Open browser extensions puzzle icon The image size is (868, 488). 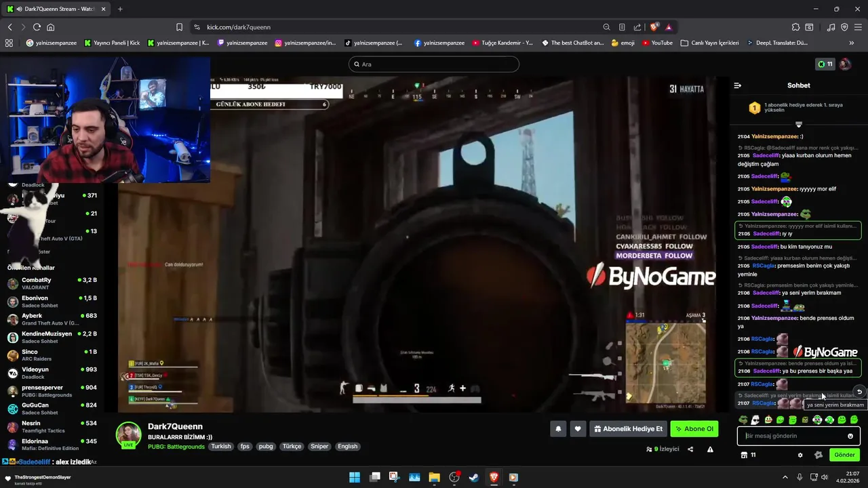point(795,27)
